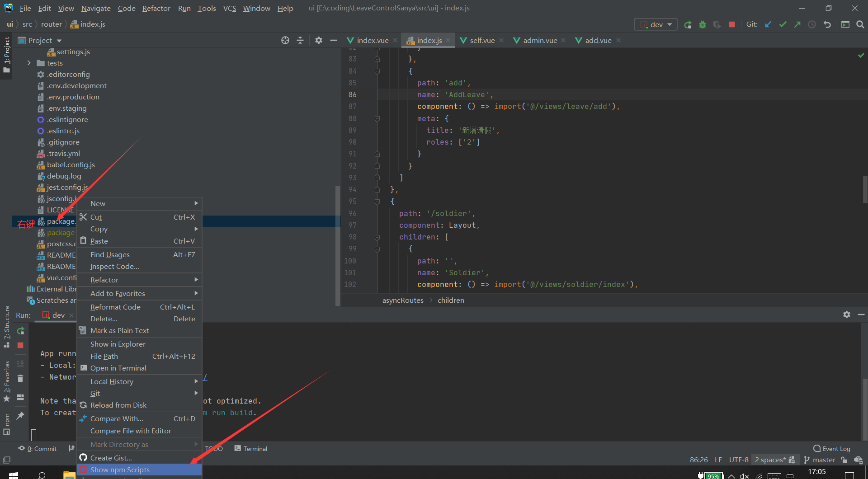This screenshot has width=868, height=479.
Task: Open Search Everywhere magnifier icon
Action: pos(860,24)
